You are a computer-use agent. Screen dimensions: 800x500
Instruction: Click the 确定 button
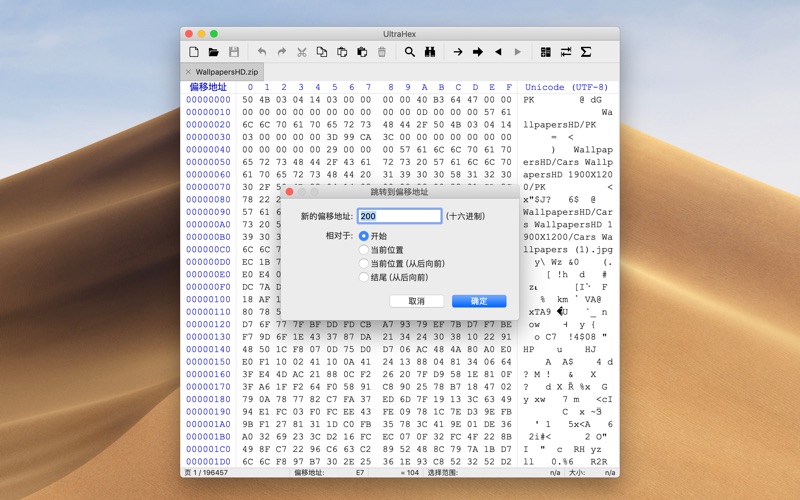coord(479,301)
